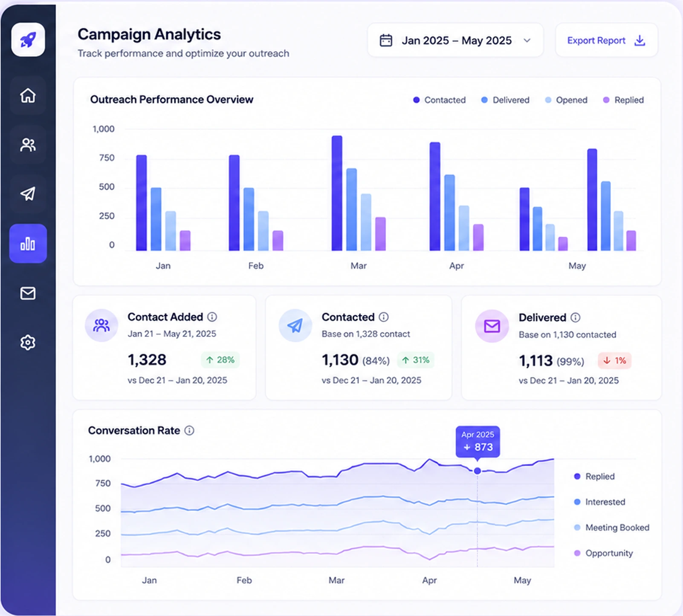Click the 1,113 delivered value
Image resolution: width=683 pixels, height=616 pixels.
pyautogui.click(x=536, y=361)
